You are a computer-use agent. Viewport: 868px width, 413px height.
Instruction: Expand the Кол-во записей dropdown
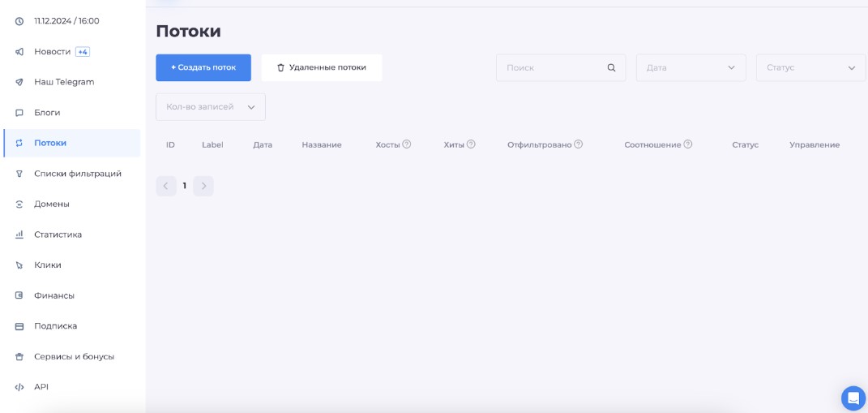point(211,107)
